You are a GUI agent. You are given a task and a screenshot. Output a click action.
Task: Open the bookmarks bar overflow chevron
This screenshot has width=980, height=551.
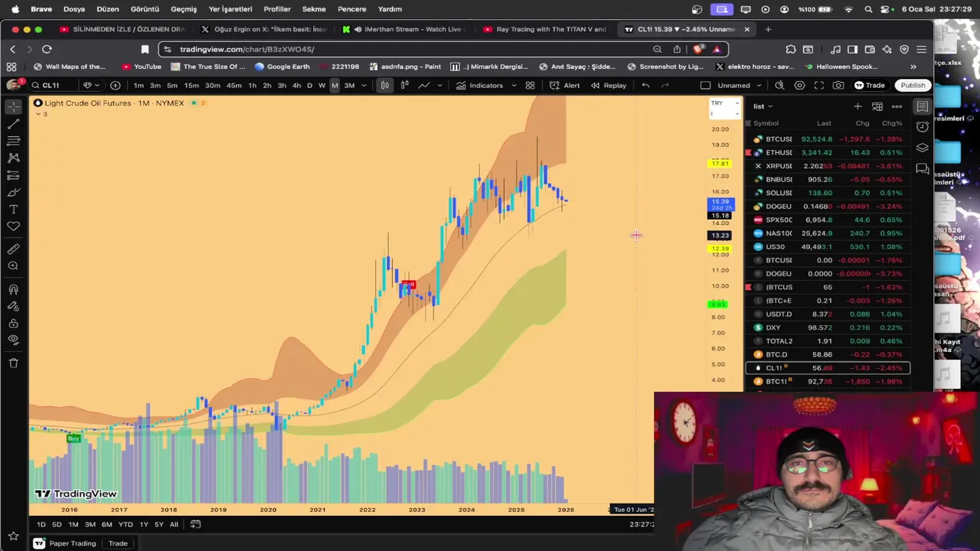pos(913,67)
